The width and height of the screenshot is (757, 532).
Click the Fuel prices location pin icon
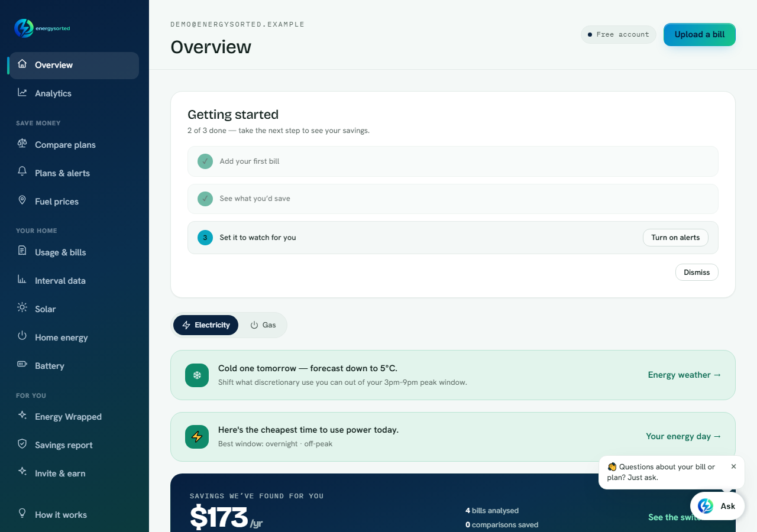22,200
